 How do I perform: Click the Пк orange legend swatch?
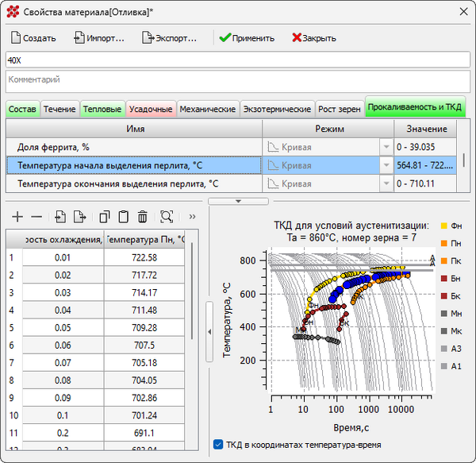(443, 261)
